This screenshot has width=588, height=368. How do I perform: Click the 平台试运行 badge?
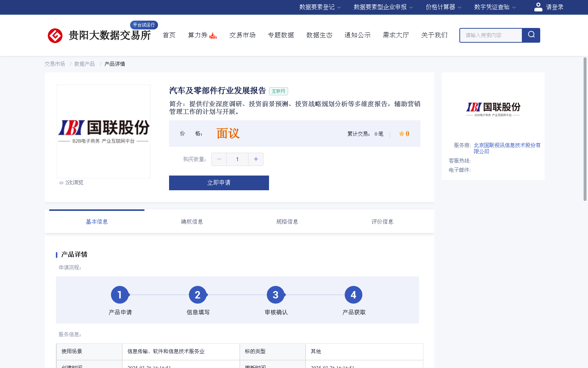click(144, 25)
